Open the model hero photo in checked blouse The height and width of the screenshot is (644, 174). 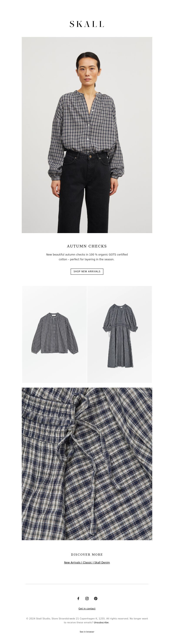point(87,135)
